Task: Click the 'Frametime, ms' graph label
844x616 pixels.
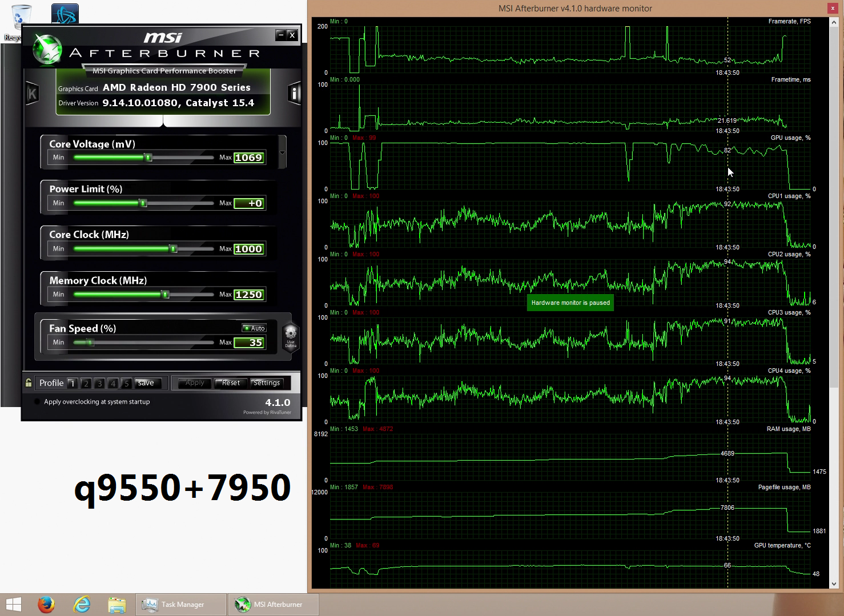Action: 791,79
